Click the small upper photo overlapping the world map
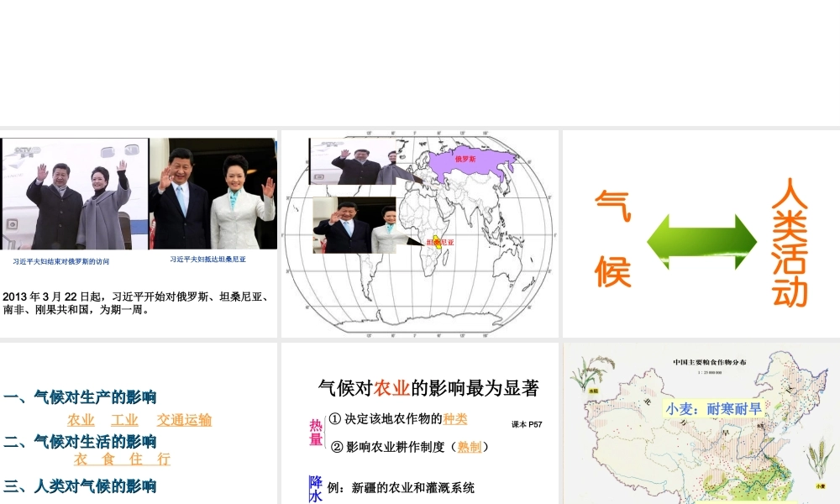The height and width of the screenshot is (504, 840). [x=353, y=161]
